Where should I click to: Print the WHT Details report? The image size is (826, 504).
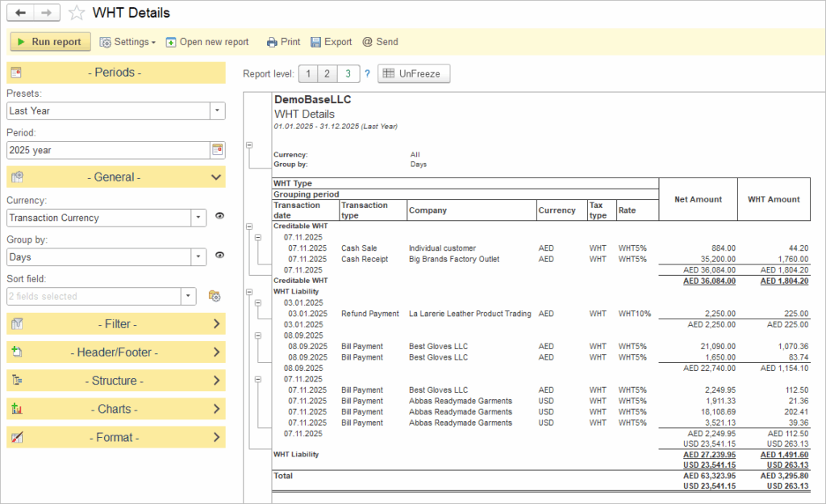pyautogui.click(x=283, y=42)
